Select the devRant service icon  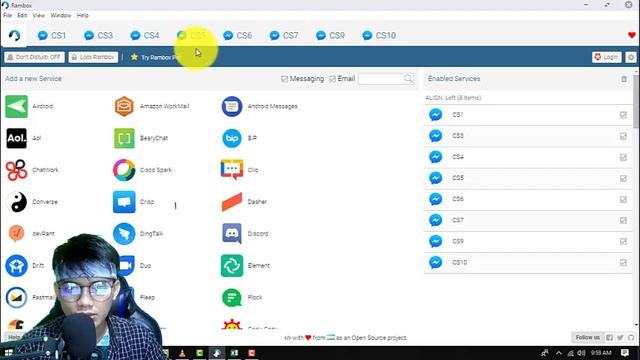[16, 233]
